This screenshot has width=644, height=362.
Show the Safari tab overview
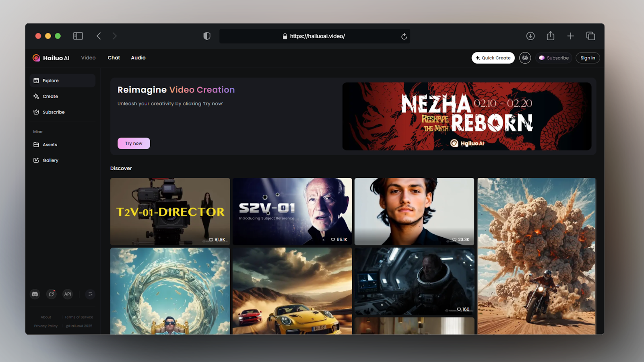[x=590, y=36]
